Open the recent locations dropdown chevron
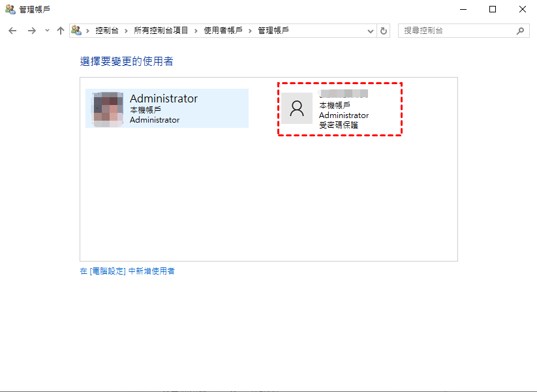Image resolution: width=537 pixels, height=392 pixels. 47,31
